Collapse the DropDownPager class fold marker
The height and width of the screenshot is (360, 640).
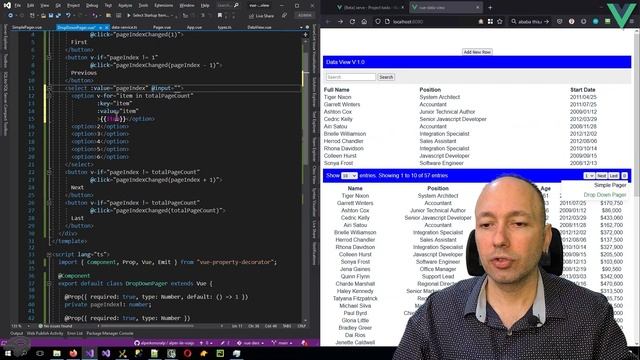pyautogui.click(x=49, y=284)
